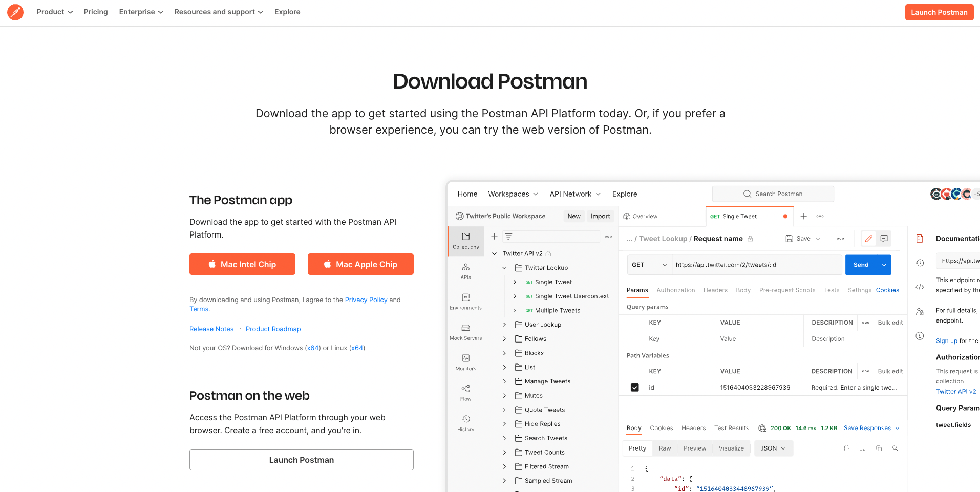Open Flow sidebar panel

(466, 393)
